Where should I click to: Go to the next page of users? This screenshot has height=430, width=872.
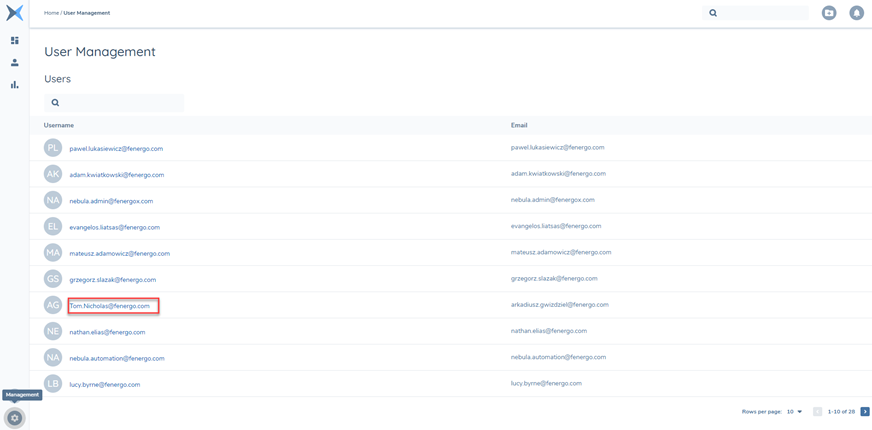point(865,412)
